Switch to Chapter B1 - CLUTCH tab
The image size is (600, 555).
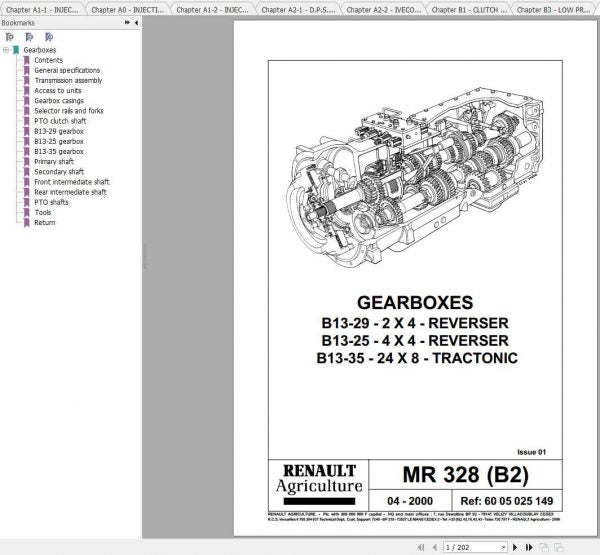(470, 9)
